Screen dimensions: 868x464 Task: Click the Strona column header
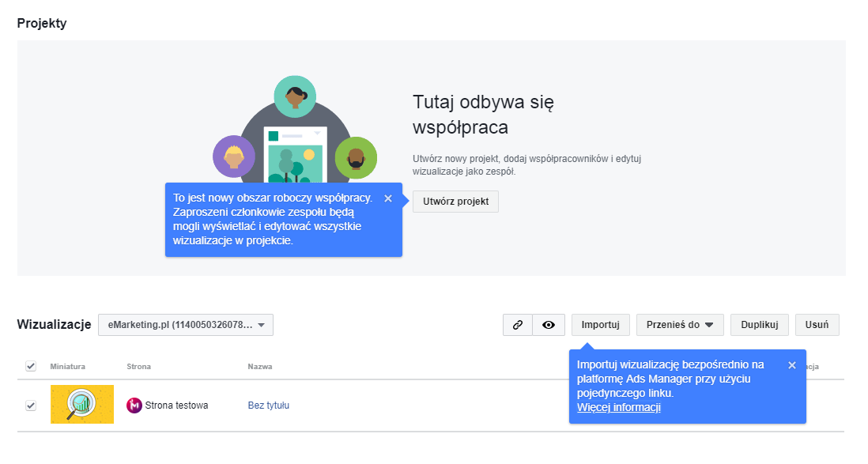[x=138, y=367]
